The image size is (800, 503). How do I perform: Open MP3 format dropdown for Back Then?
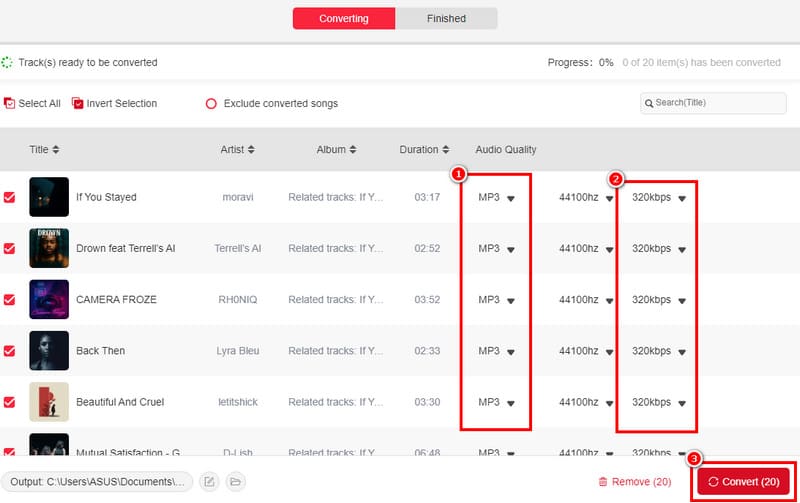pyautogui.click(x=496, y=351)
